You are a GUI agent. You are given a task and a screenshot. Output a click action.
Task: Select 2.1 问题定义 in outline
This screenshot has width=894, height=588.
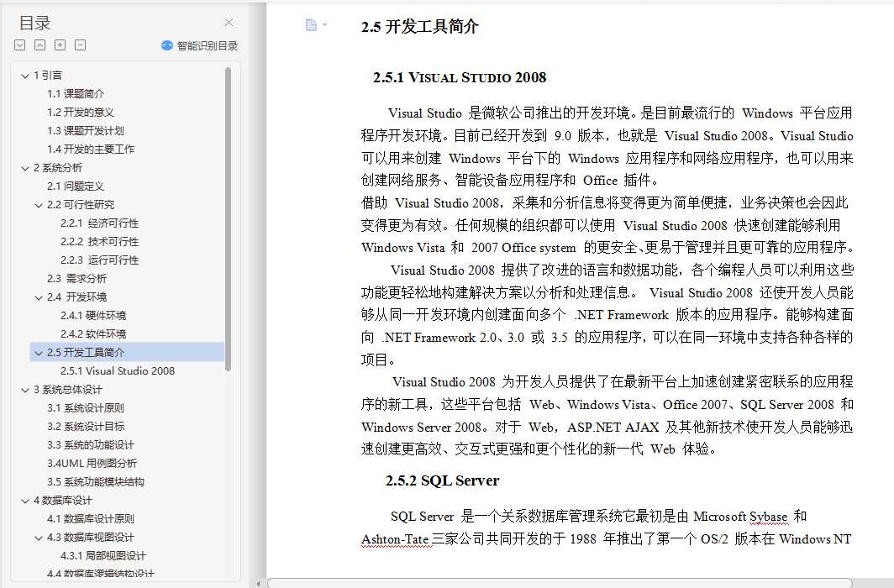(x=76, y=186)
